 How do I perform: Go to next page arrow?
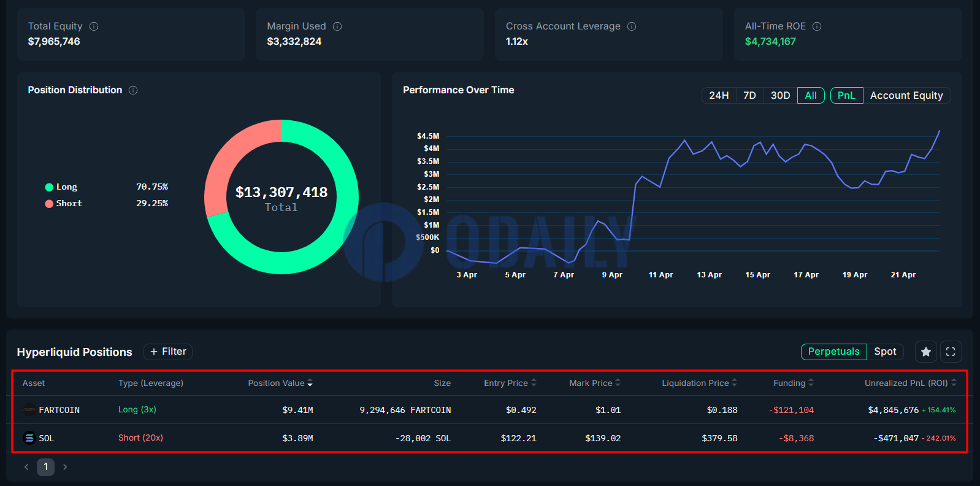pos(65,467)
